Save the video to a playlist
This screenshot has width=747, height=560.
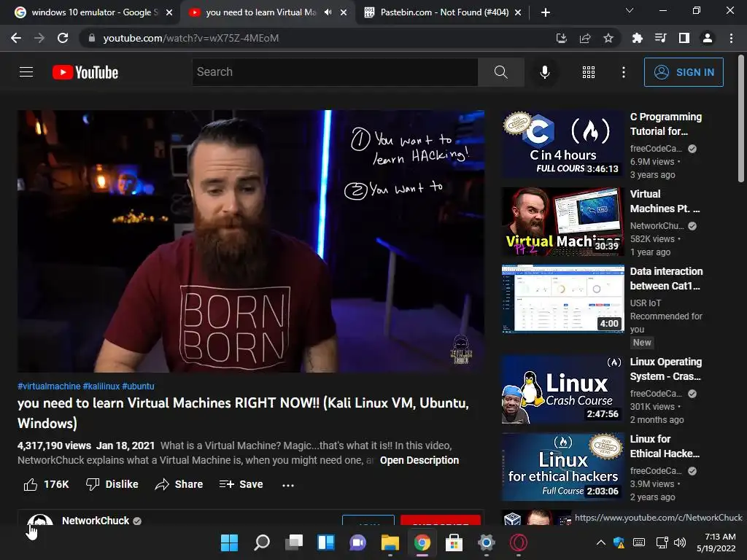coord(241,484)
